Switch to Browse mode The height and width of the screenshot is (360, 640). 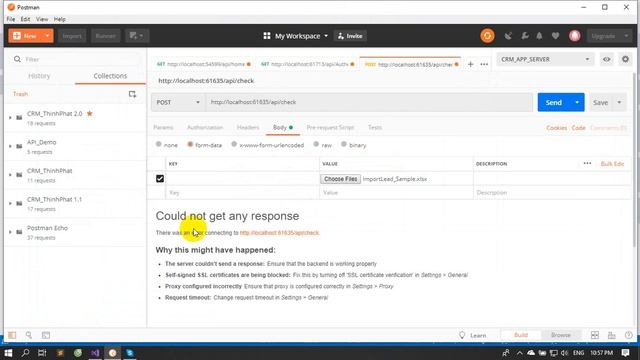click(x=561, y=335)
